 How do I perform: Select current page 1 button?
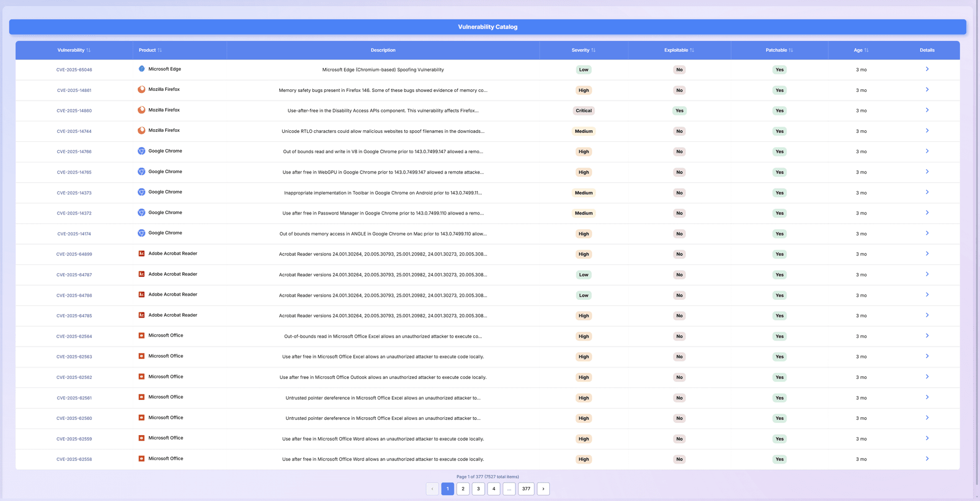point(448,489)
